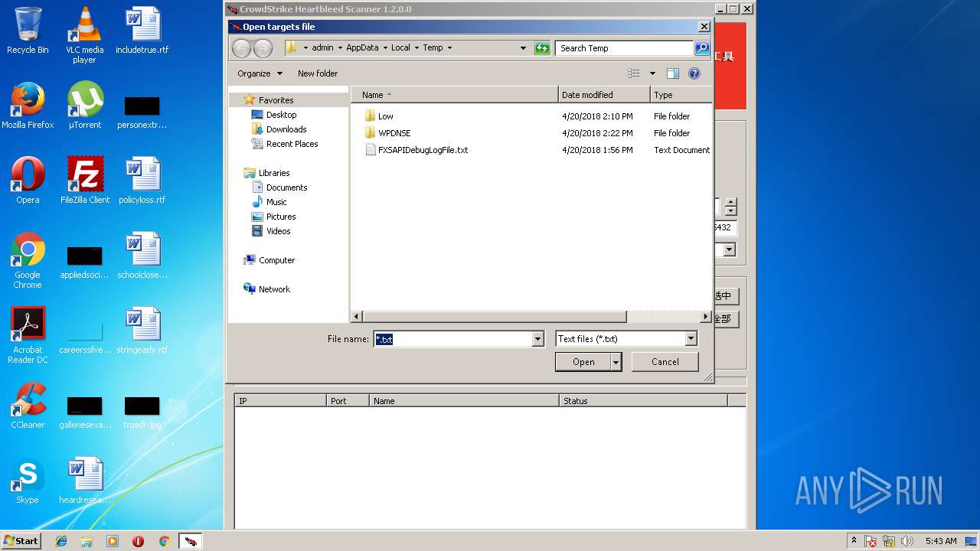This screenshot has width=980, height=551.
Task: Click the Opera taskbar icon
Action: pos(138,541)
